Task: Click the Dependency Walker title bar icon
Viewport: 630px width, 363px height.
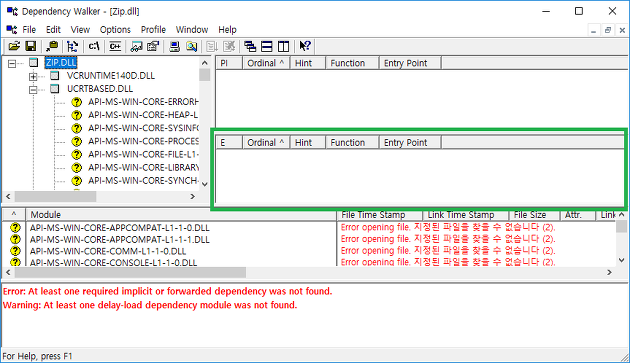Action: tap(12, 11)
